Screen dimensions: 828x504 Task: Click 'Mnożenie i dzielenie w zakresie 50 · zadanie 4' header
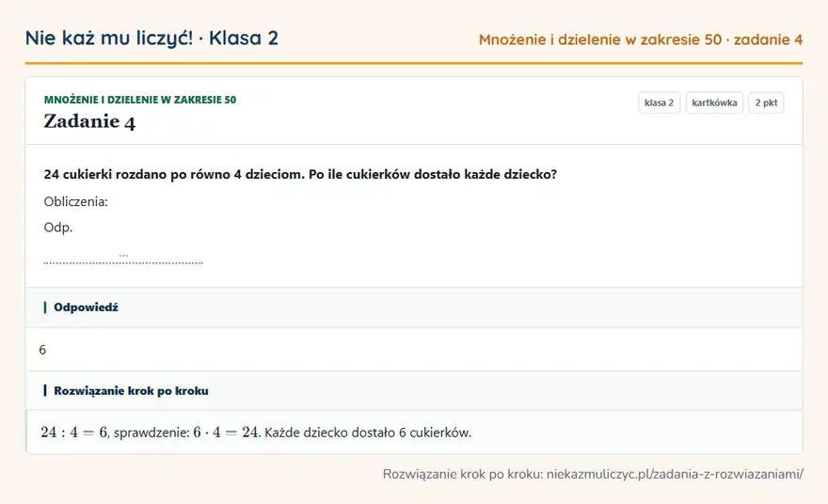click(x=641, y=39)
